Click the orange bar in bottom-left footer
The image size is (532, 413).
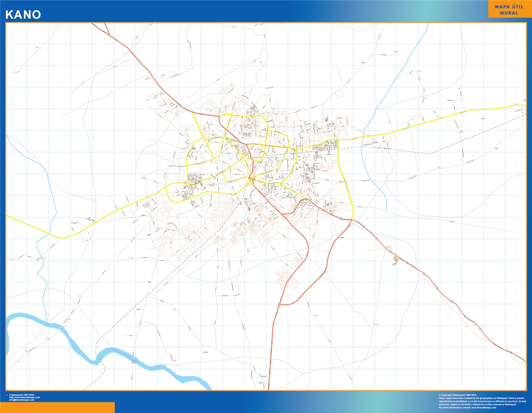(x=57, y=407)
